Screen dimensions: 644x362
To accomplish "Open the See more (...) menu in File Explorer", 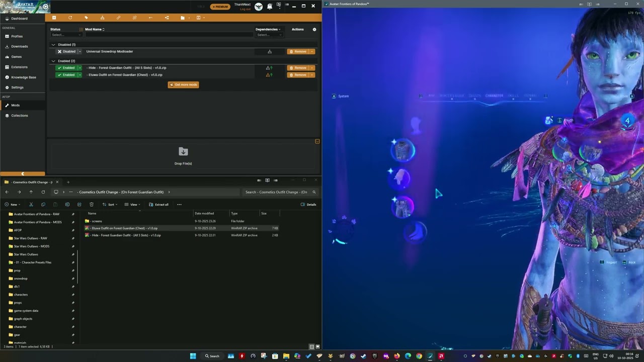I will pyautogui.click(x=179, y=205).
